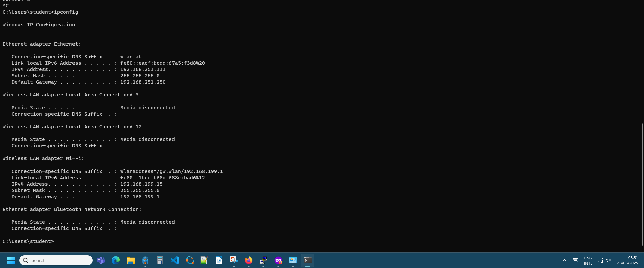Click the fe80::eacf:bcdd:67a5:f3d8%20 address
The width and height of the screenshot is (644, 268).
[x=163, y=63]
